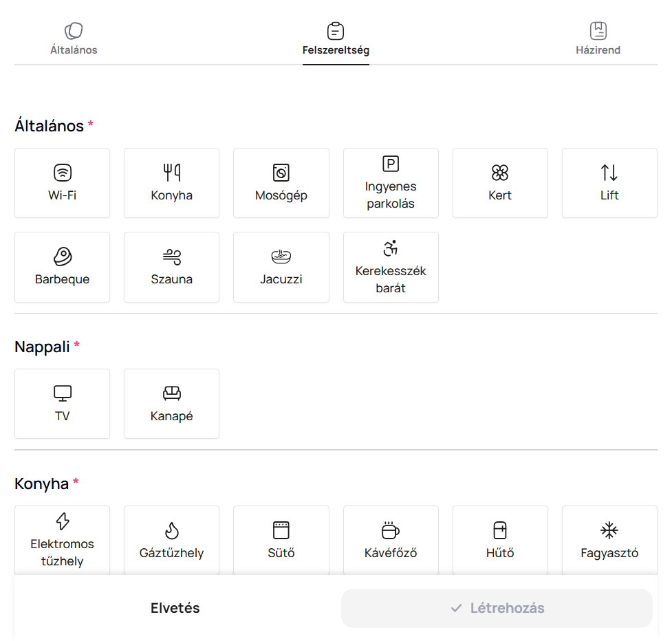Click the Barbeque steak icon
The image size is (672, 641).
pos(62,257)
